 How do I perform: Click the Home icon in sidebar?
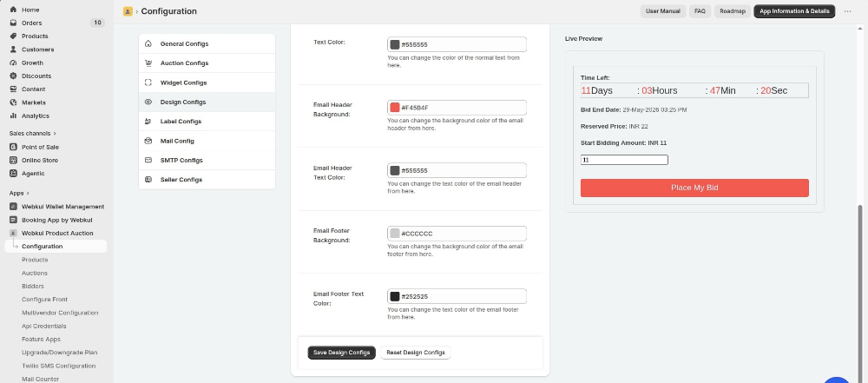[13, 10]
